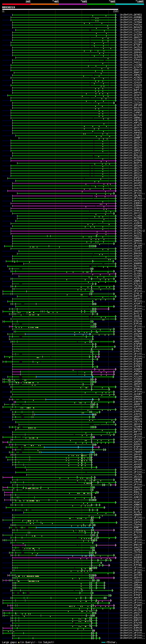The image size is (146, 644).
Task: Click the green ~80% identity legend segment
Action: click(101, 4)
